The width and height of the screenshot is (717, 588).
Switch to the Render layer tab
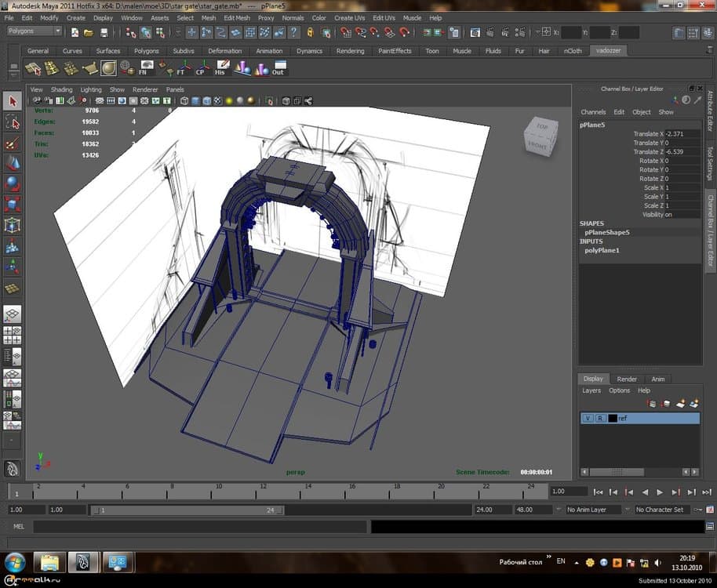click(627, 379)
